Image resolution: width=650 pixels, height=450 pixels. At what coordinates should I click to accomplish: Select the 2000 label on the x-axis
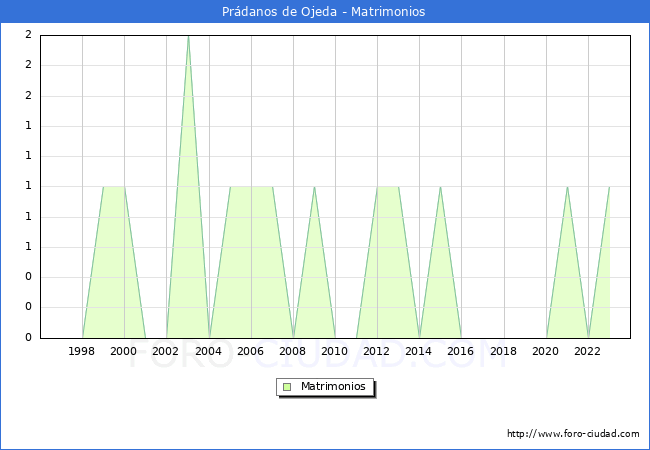tap(124, 351)
